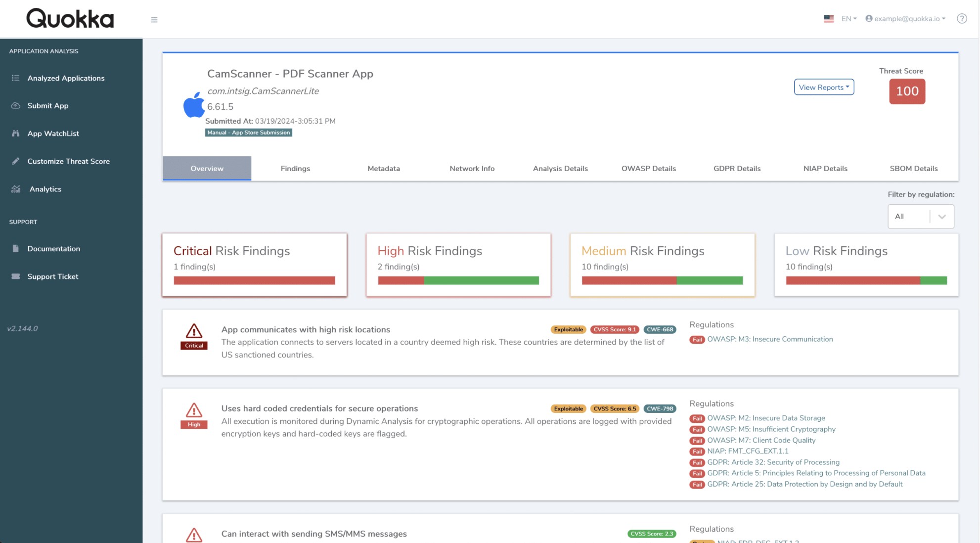Switch to the Overview tab

coord(207,169)
